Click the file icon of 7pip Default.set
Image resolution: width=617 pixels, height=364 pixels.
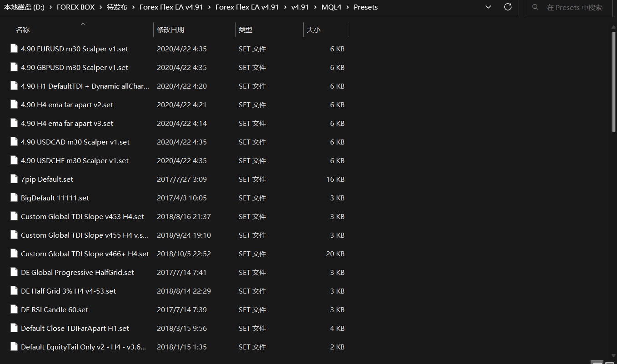pyautogui.click(x=14, y=179)
